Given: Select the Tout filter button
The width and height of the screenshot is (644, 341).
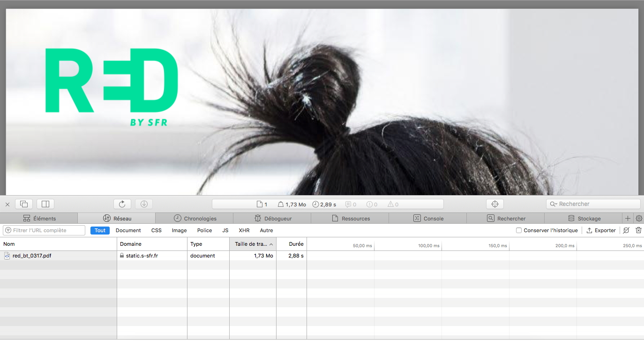Looking at the screenshot, I should [x=100, y=230].
